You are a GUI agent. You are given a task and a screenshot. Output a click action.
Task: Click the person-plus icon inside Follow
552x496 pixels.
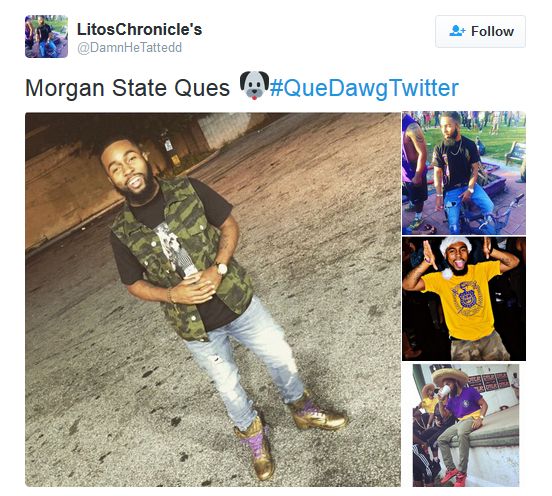tap(457, 31)
